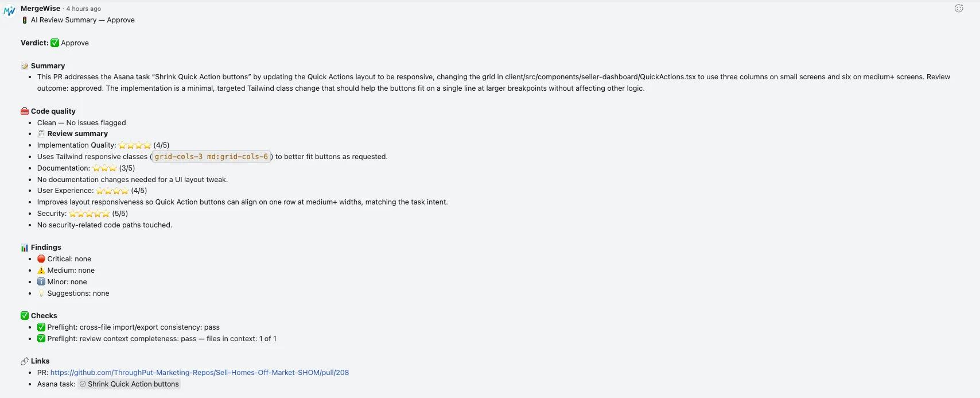Open the "Shrink Quick Action buttons" Asana task
This screenshot has height=398, width=980.
(x=133, y=384)
